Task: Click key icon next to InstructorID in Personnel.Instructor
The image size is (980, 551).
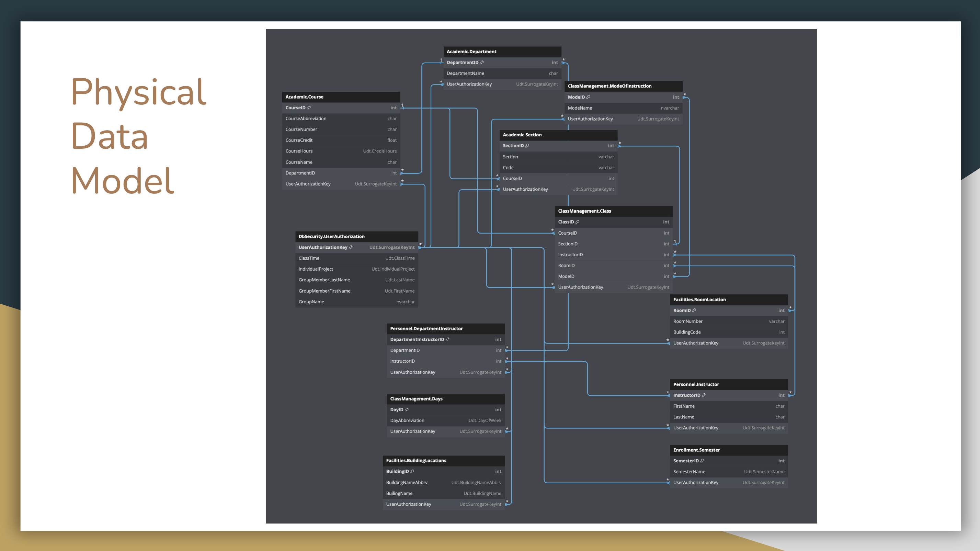Action: coord(704,395)
